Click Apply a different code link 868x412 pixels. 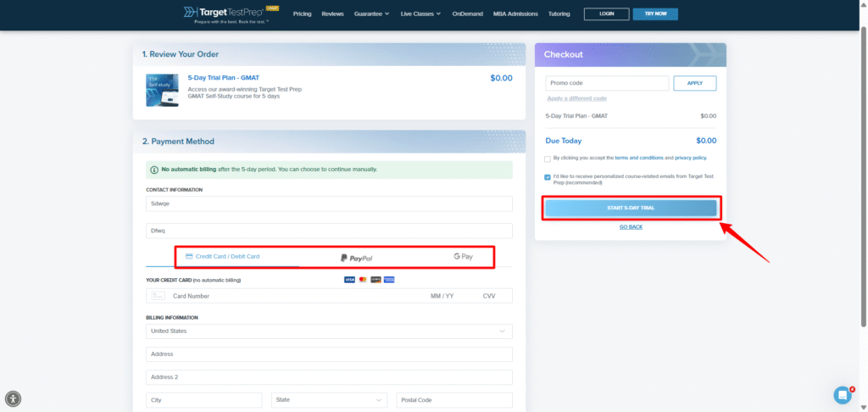tap(576, 98)
